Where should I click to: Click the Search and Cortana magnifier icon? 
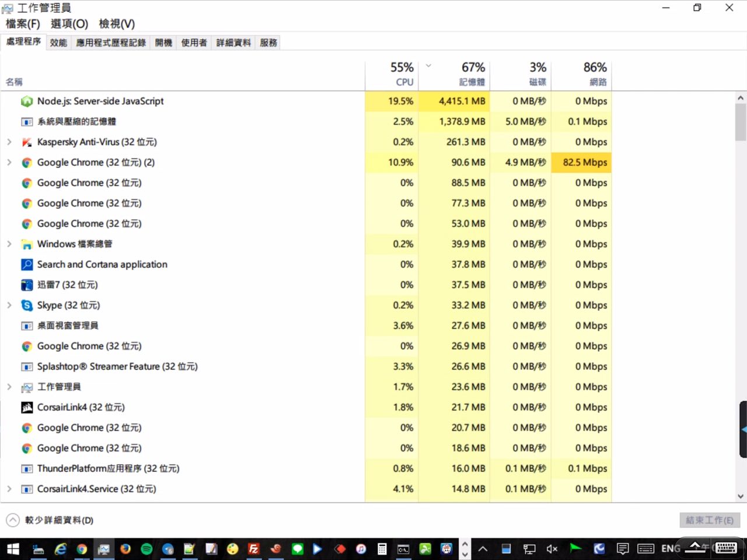point(27,265)
